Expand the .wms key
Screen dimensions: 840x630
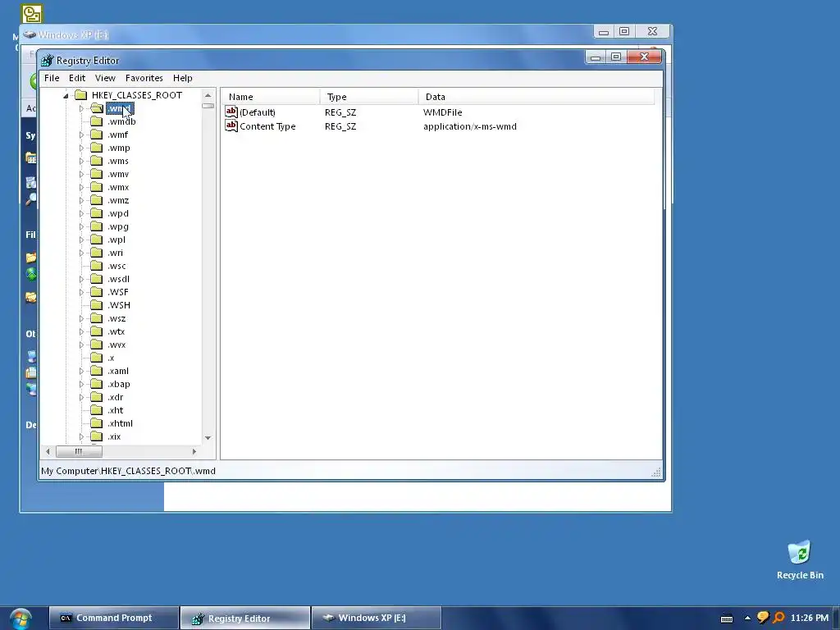[x=81, y=162]
